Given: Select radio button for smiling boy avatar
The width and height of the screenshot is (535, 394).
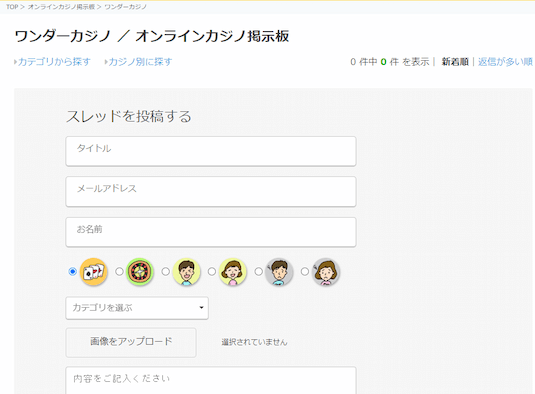Looking at the screenshot, I should (x=165, y=272).
